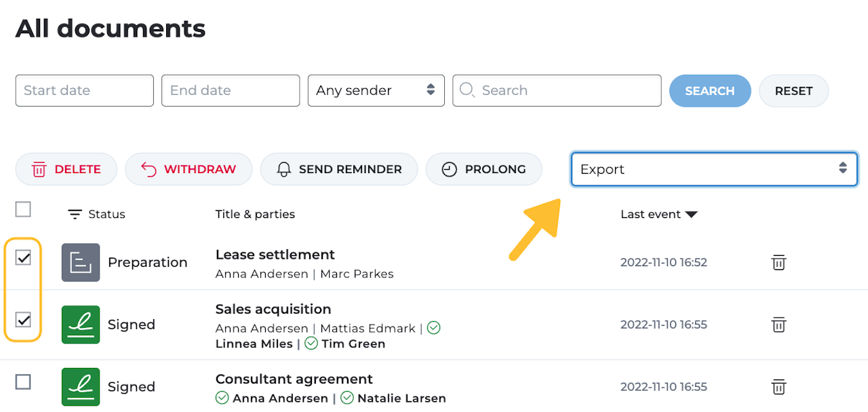Image resolution: width=868 pixels, height=412 pixels.
Task: Uncheck the Sales acquisition checkbox
Action: click(x=23, y=319)
